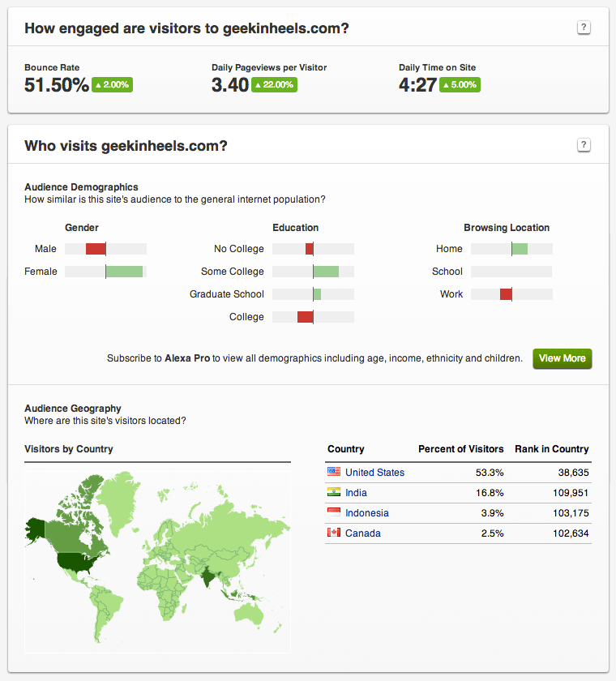Click the Male gender bar
Screen dimensions: 616x681
coord(105,249)
